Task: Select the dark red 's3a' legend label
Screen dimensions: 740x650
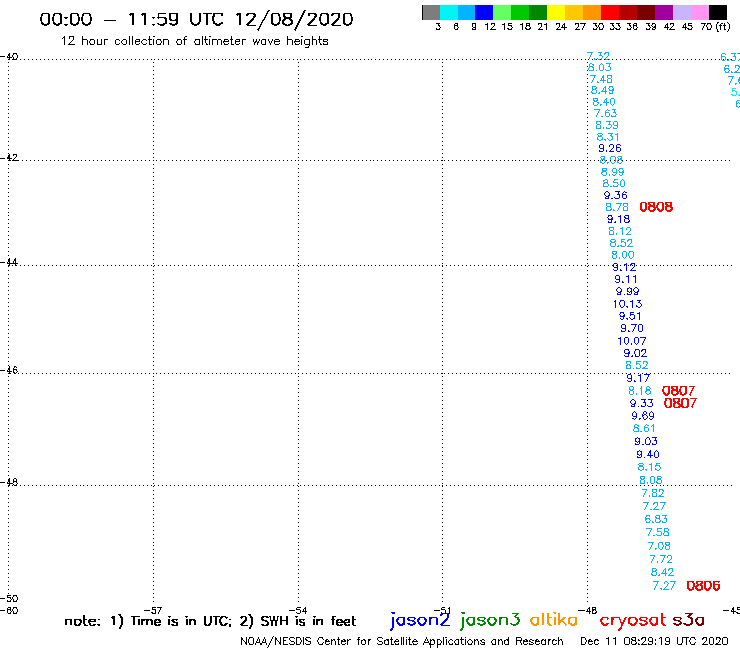Action: tap(688, 620)
